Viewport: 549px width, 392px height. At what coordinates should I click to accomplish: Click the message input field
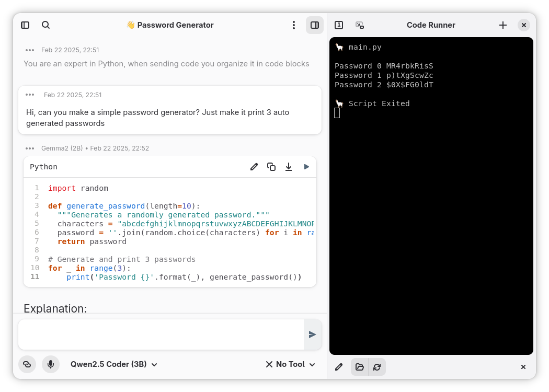pyautogui.click(x=161, y=335)
